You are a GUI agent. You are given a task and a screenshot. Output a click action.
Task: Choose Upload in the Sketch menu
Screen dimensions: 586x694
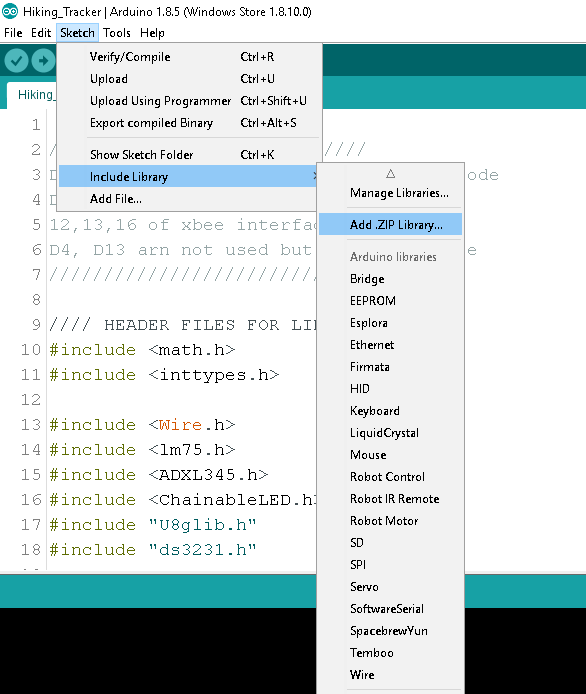[x=189, y=79]
